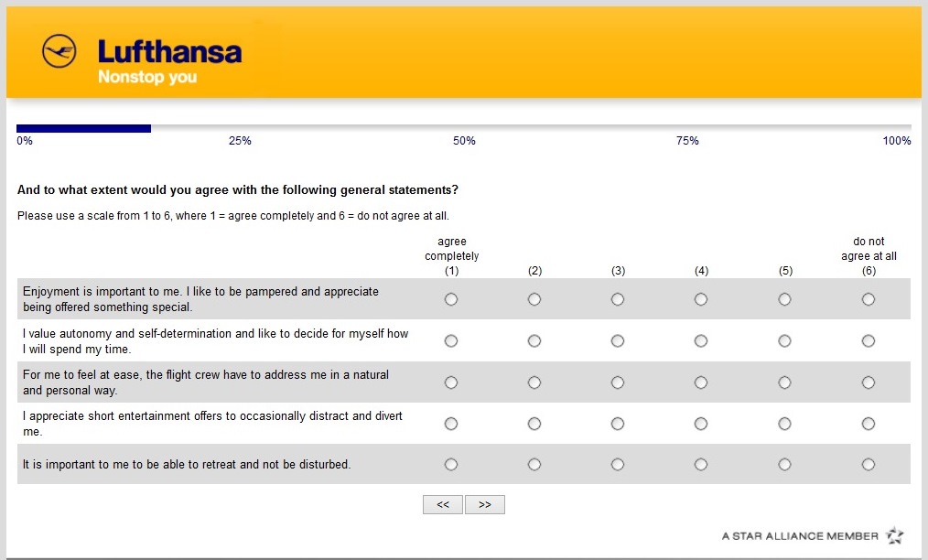Choose rating 5 for autonomy statement
Screen dimensions: 928x560
pos(784,341)
